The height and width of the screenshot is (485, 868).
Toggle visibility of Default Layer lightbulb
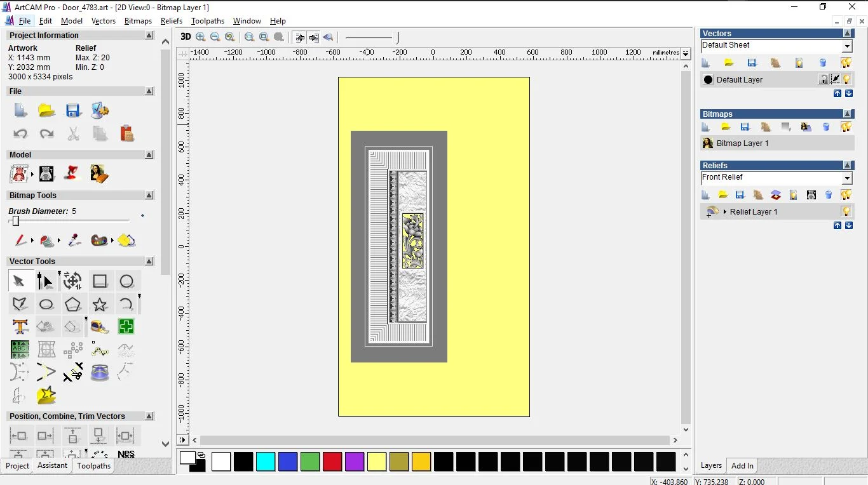click(x=846, y=79)
